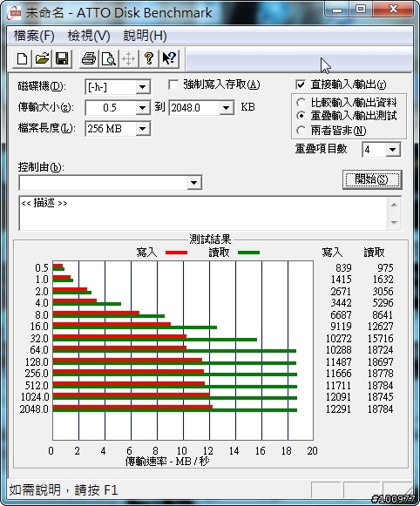
Task: Open the 檢視(V) menu
Action: pyautogui.click(x=89, y=36)
